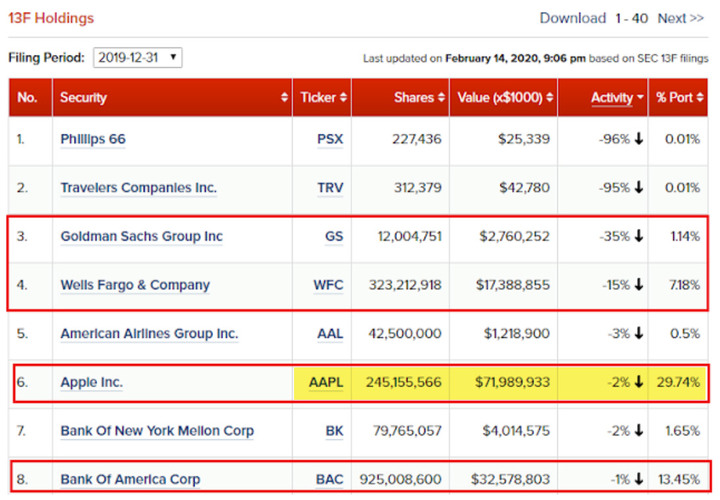Open Bank Of New York Mellon Corp link

click(x=157, y=431)
